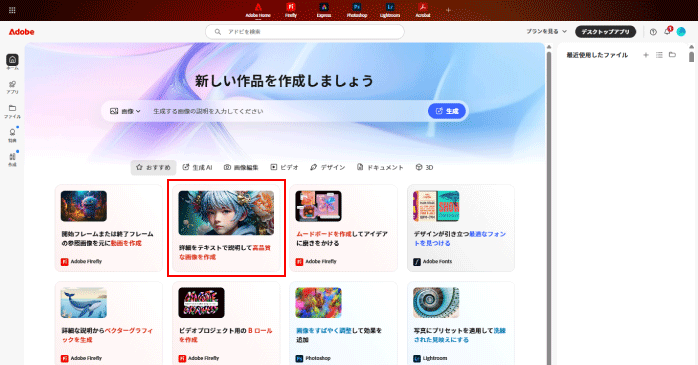Select the デザイン tab
Screen dimensions: 698x365
coord(328,167)
